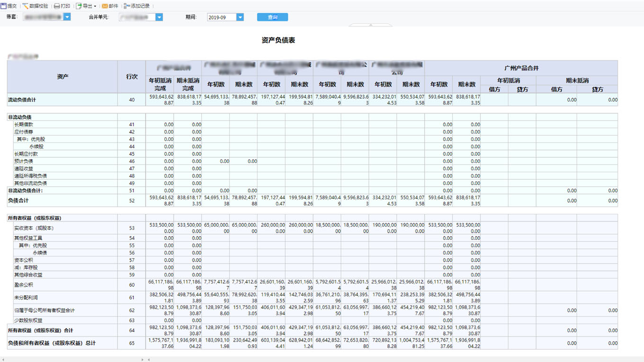Collapse the filter panel using top handle

coord(370,25)
